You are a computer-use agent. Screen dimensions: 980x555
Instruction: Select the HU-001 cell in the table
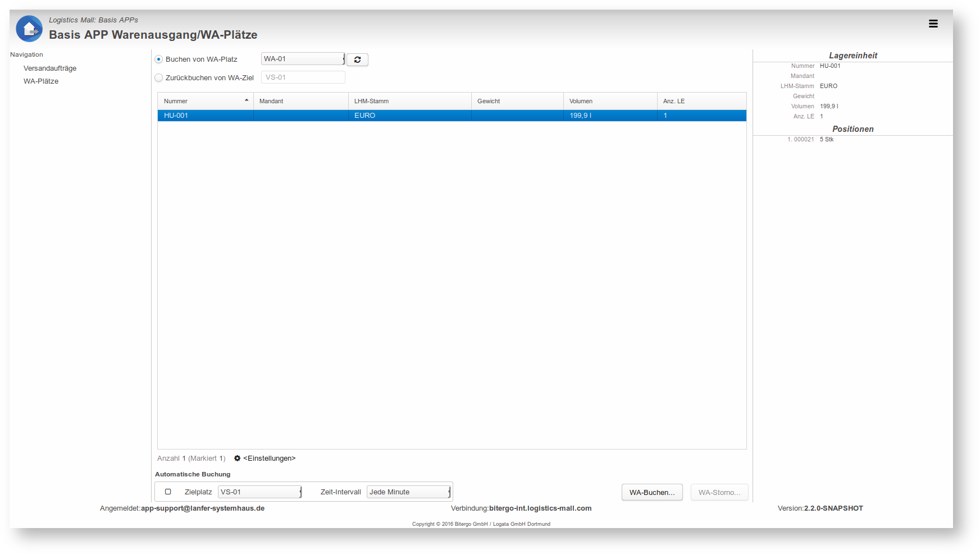click(206, 116)
